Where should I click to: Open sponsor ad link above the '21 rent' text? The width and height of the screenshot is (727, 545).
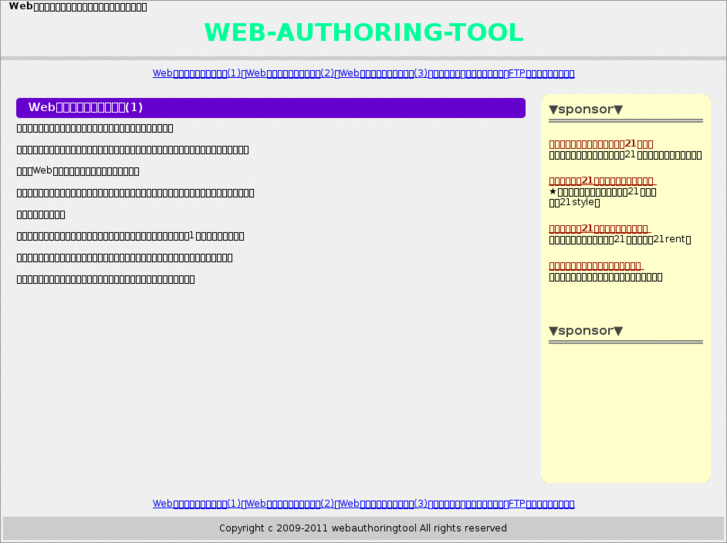coord(599,229)
